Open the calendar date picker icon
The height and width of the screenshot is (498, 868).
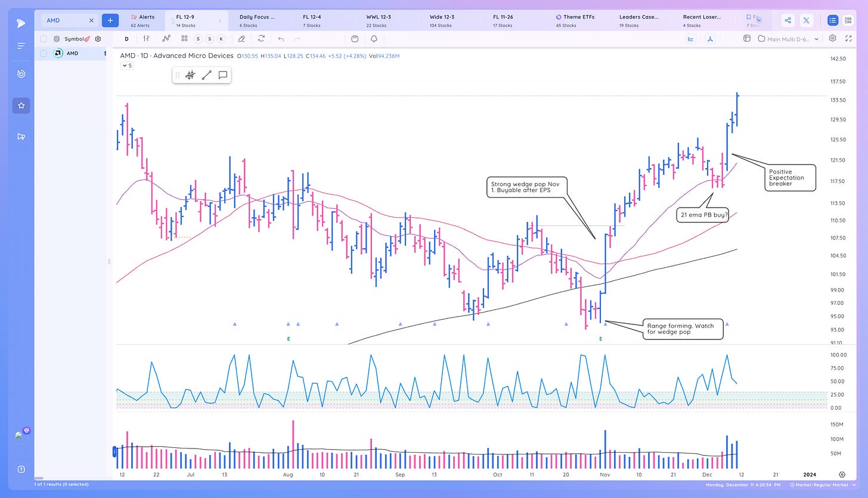(x=355, y=39)
